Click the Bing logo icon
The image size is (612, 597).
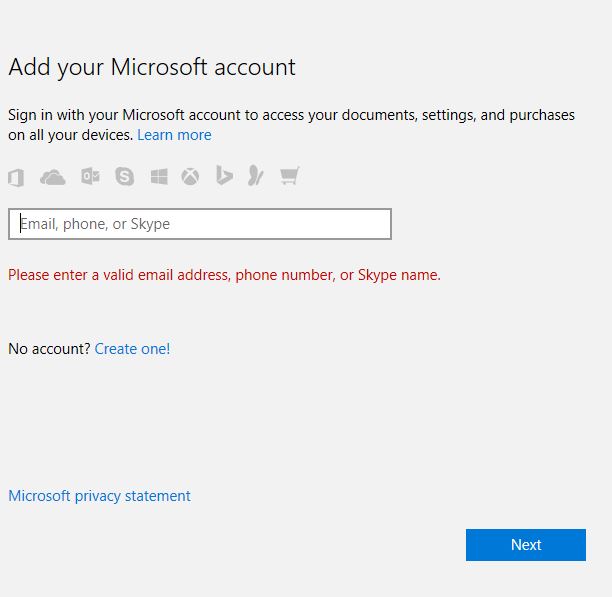coord(224,175)
